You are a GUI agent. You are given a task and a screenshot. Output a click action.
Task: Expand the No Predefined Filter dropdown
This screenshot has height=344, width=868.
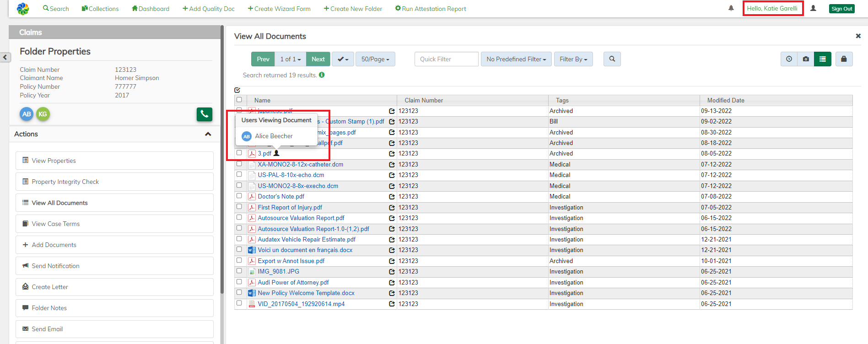click(x=516, y=59)
